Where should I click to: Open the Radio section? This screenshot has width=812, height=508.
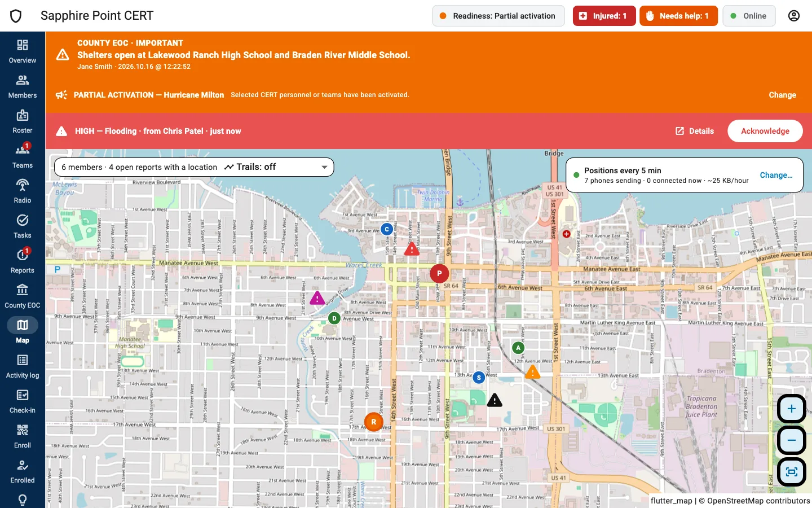click(x=23, y=191)
